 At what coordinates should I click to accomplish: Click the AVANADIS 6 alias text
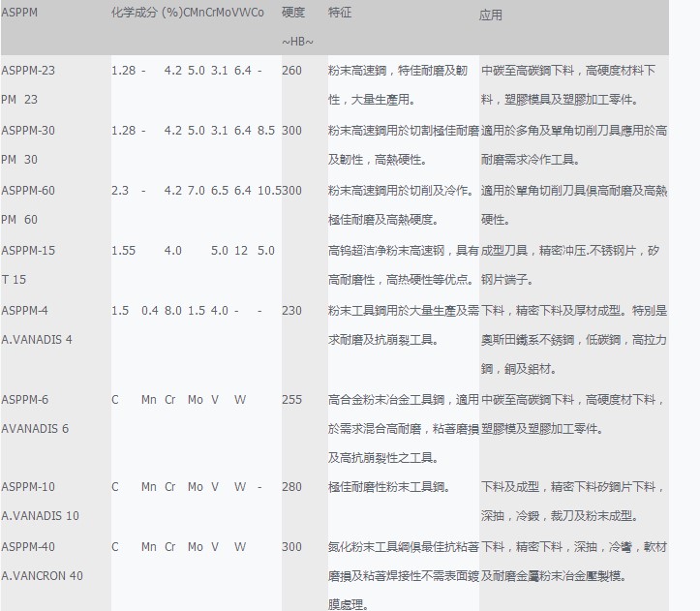pyautogui.click(x=35, y=429)
